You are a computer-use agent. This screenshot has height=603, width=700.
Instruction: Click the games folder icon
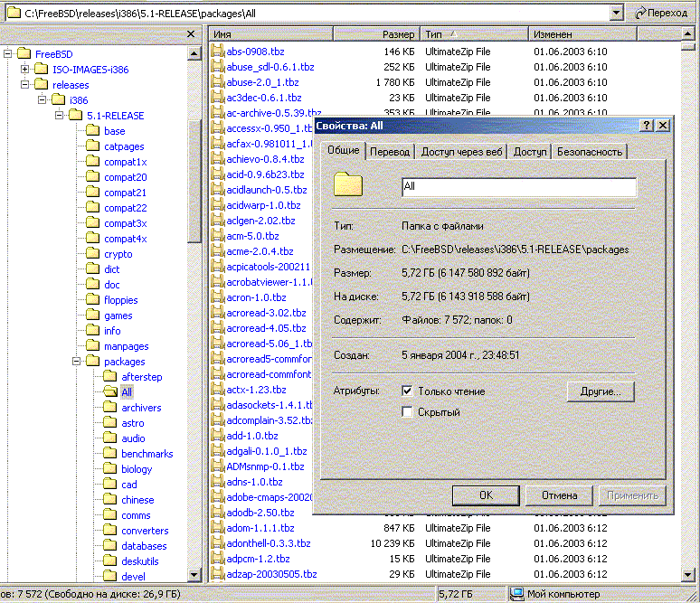click(x=93, y=316)
